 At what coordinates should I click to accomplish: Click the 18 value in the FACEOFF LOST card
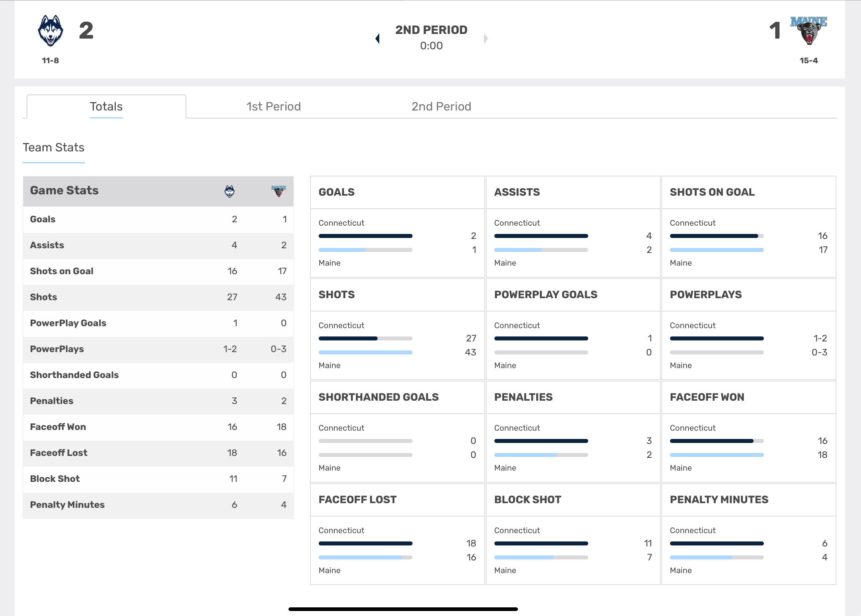pyautogui.click(x=471, y=543)
